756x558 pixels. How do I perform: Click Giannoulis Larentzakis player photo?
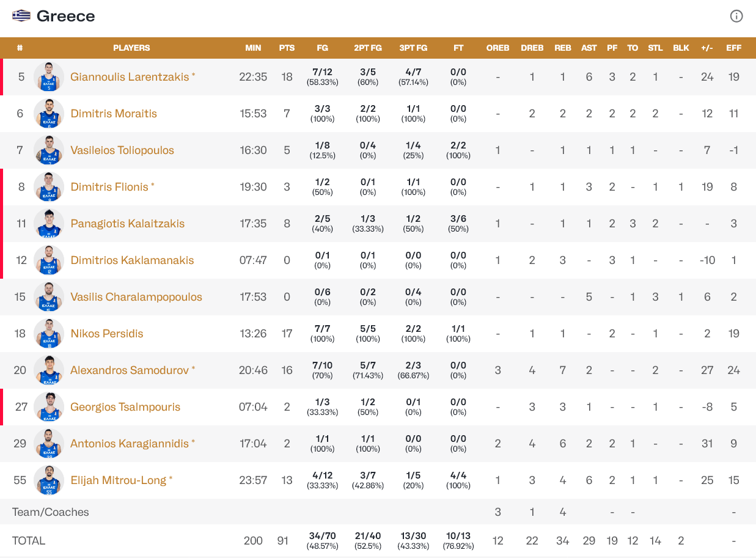tap(49, 77)
